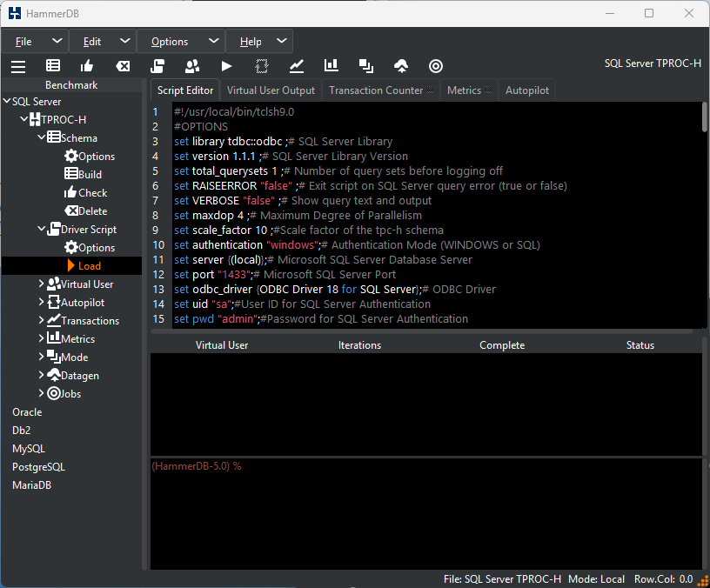Open the Options menu

coord(181,42)
